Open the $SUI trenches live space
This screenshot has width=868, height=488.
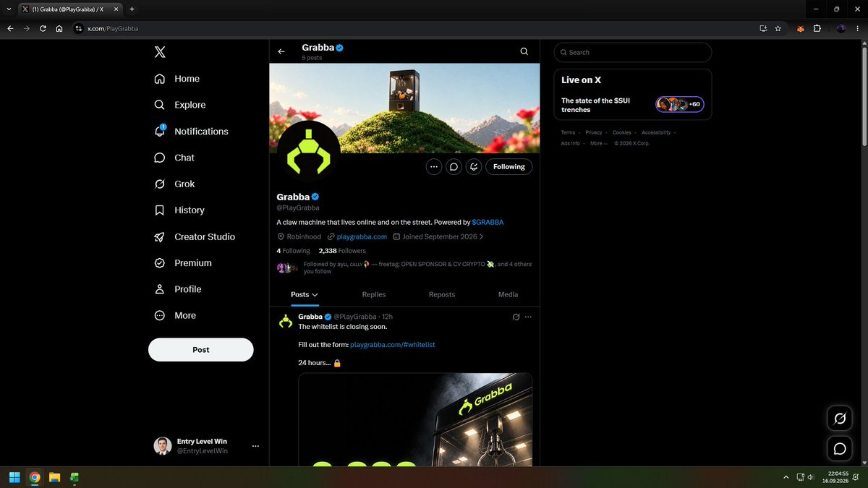[x=595, y=105]
